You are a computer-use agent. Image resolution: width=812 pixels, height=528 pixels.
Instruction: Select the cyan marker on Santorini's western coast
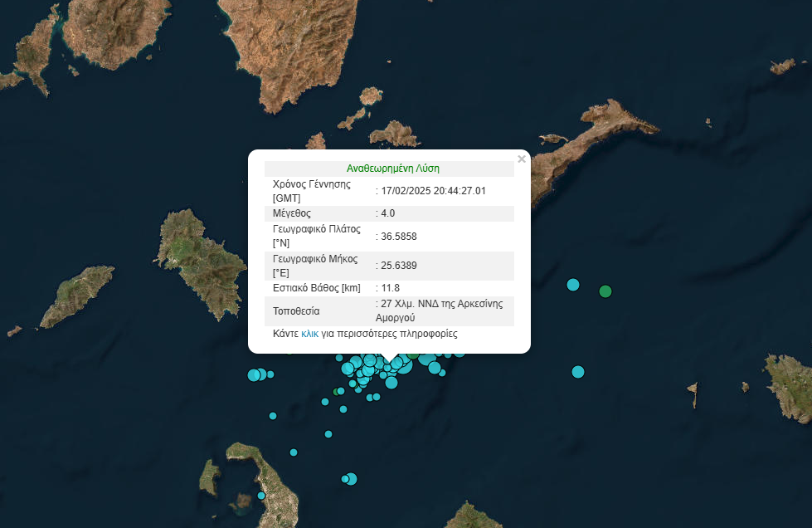(261, 496)
